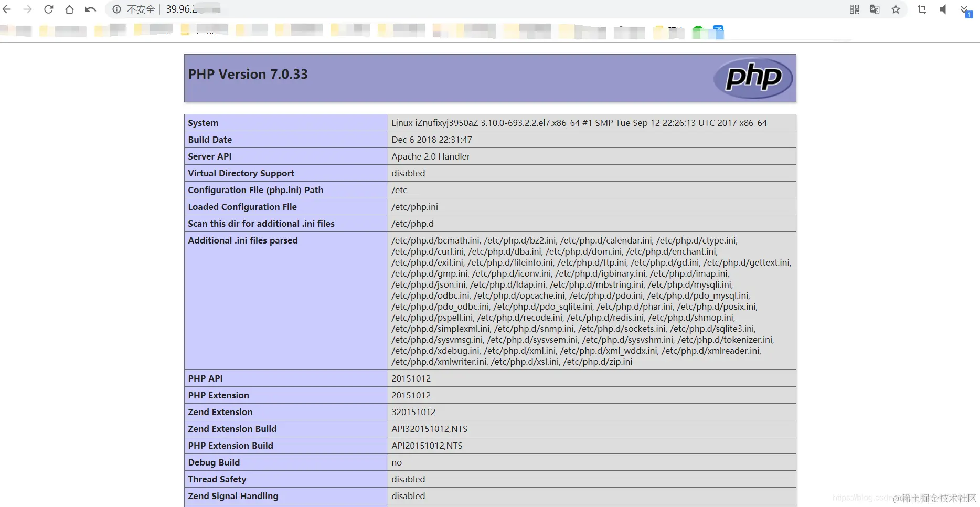980x507 pixels.
Task: Click the Thread Safety label
Action: click(217, 479)
